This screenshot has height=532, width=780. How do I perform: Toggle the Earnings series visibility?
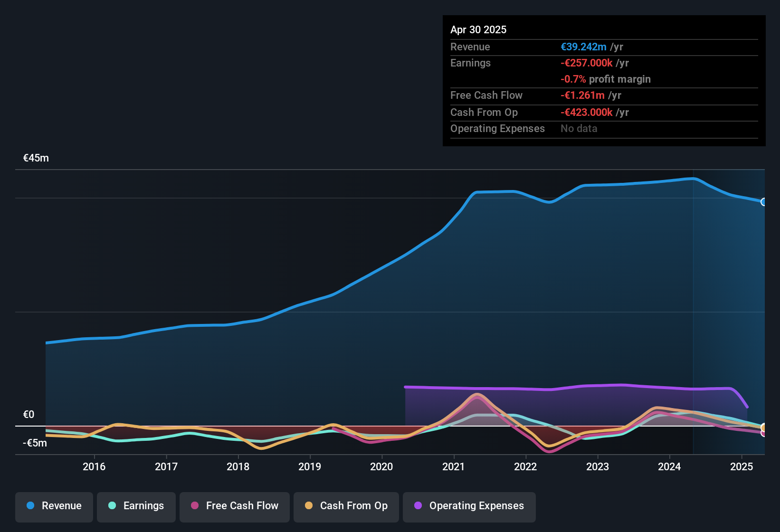(136, 506)
